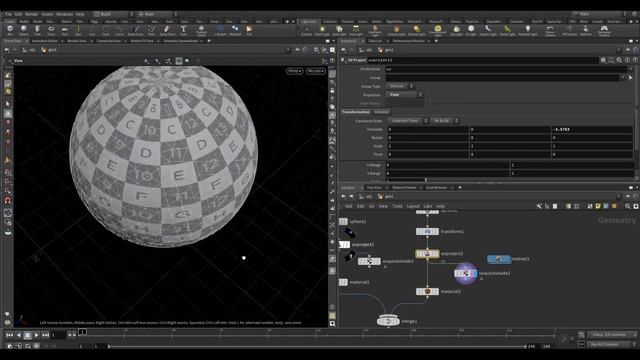Select the Metaball shelf tool
The width and height of the screenshot is (640, 360).
coord(235,30)
